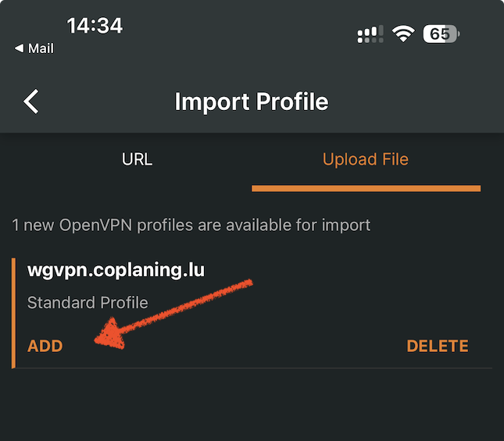
Task: Switch to the URL tab
Action: (x=138, y=160)
